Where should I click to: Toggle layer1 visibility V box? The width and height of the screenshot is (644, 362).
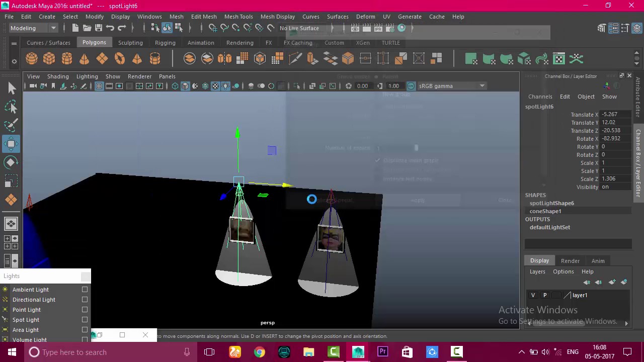(533, 295)
